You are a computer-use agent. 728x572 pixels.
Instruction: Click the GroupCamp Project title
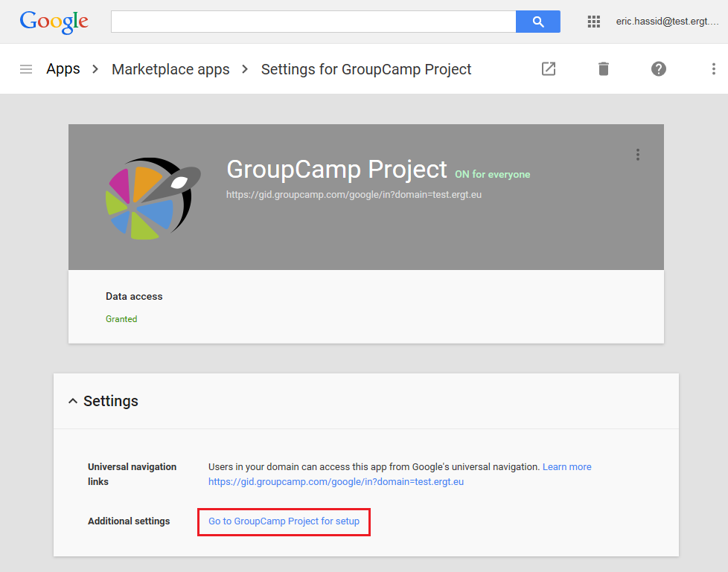click(336, 169)
